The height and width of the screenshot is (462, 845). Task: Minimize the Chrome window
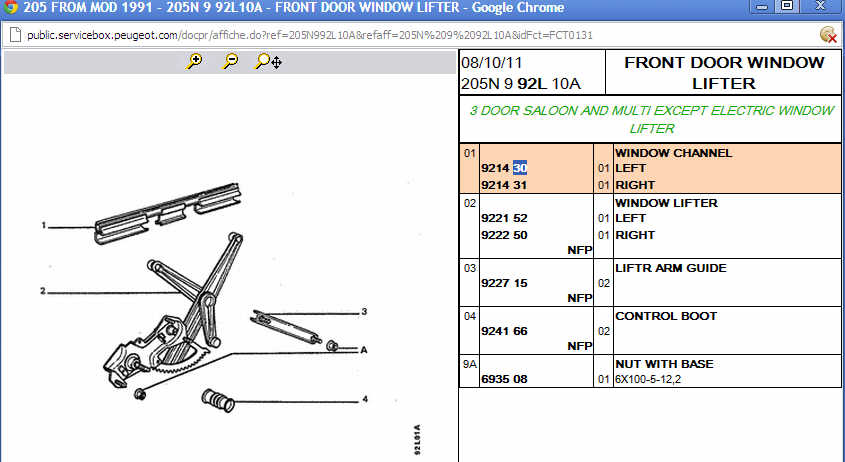(x=761, y=7)
